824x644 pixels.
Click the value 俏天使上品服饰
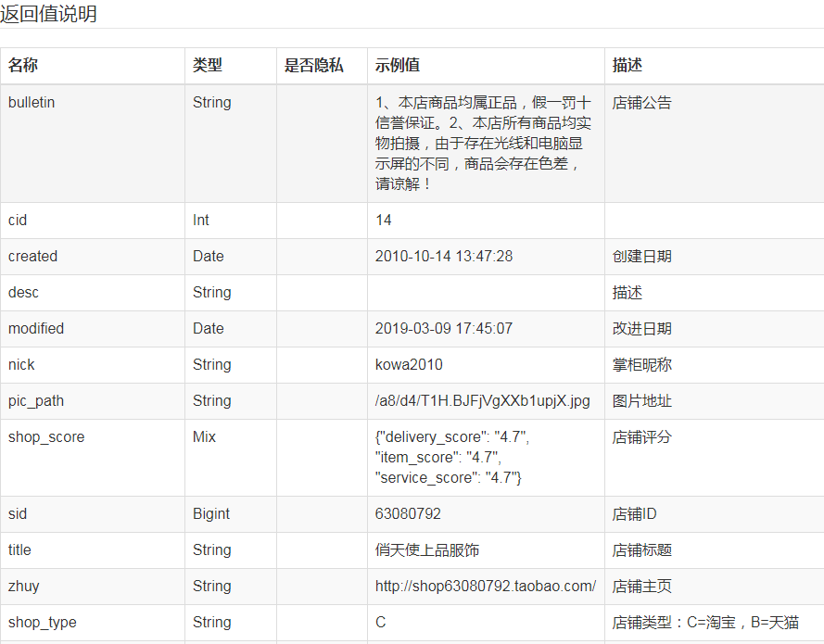(427, 550)
